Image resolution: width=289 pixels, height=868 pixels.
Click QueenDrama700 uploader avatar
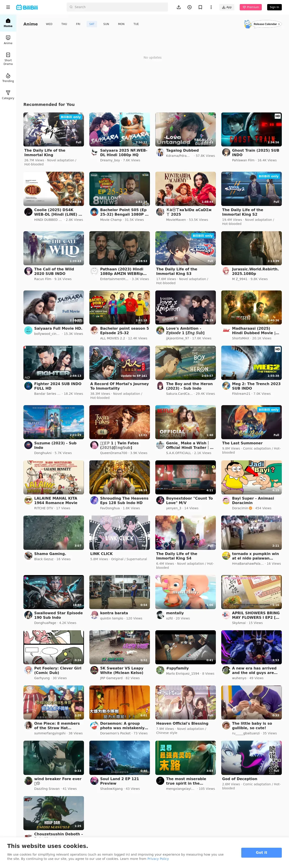pos(95,445)
